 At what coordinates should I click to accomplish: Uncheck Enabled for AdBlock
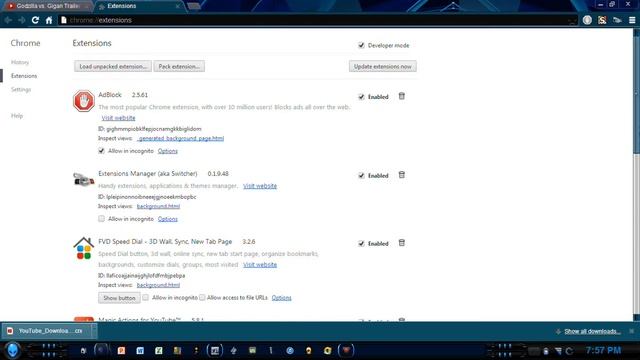[361, 97]
